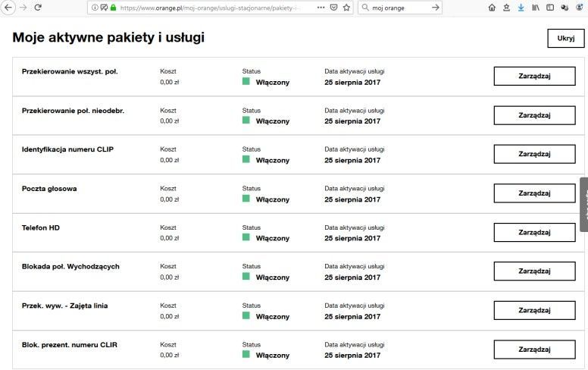Screen dimensions: 588x370
Task: Click the green padlock site security icon
Action: coord(113,8)
